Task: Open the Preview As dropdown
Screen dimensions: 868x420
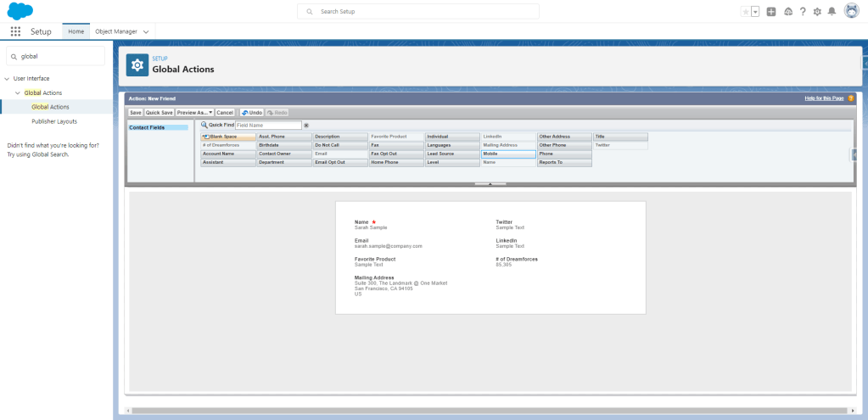Action: (194, 112)
